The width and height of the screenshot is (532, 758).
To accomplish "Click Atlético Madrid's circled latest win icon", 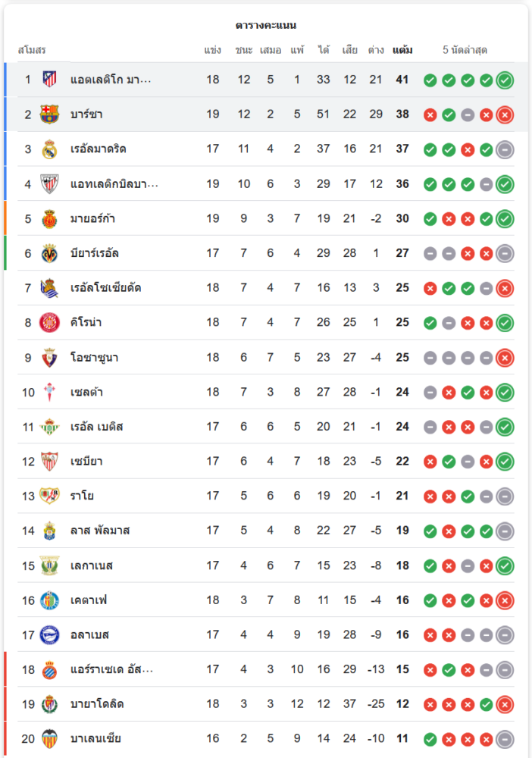I will [x=505, y=80].
